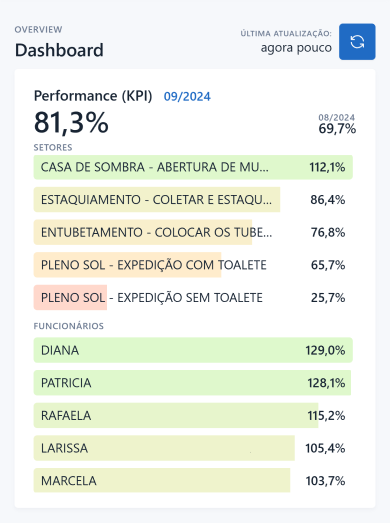Click the 25,7% sector percentage
Screen dimensions: 390x523
tap(328, 298)
